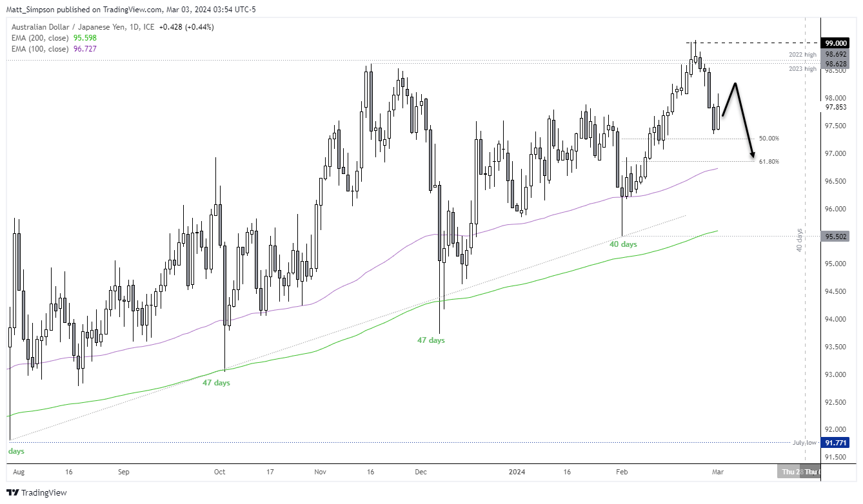Click the 2023 high label
The width and height of the screenshot is (863, 504).
803,69
